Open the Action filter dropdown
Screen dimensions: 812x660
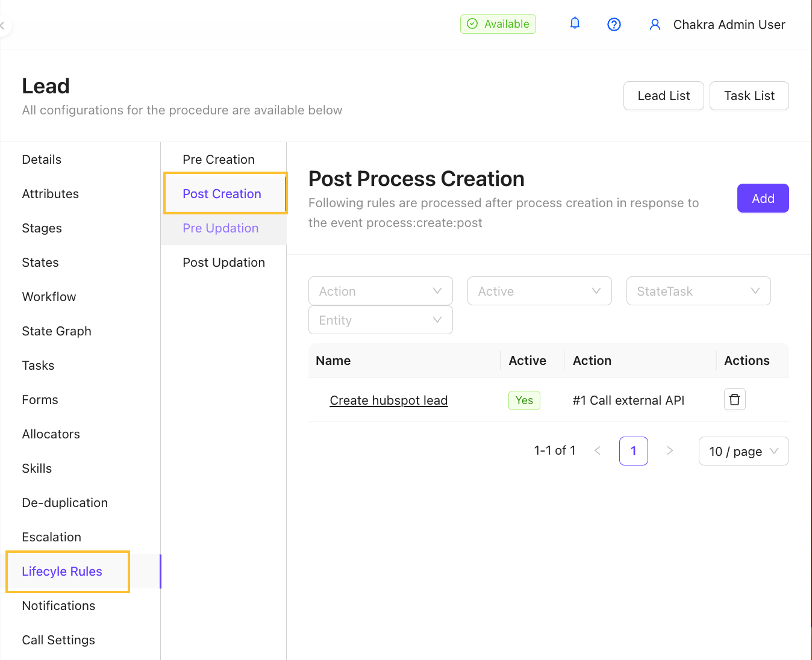[x=380, y=291]
